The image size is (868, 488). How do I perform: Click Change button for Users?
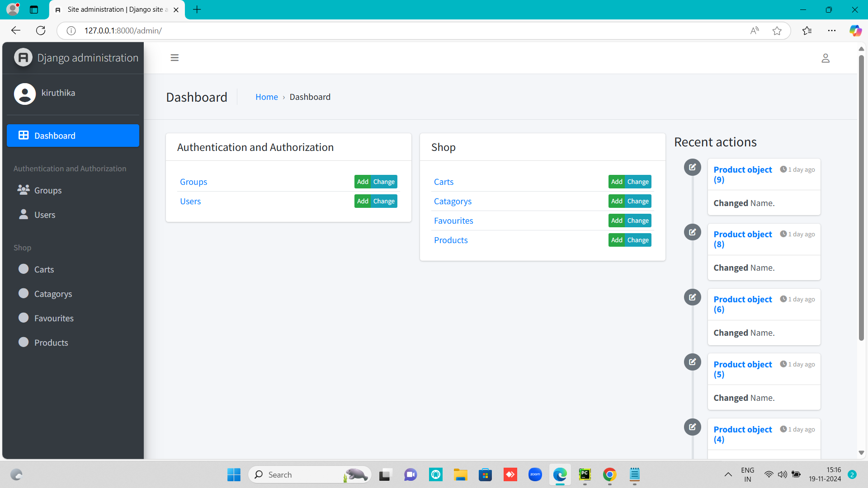click(384, 201)
